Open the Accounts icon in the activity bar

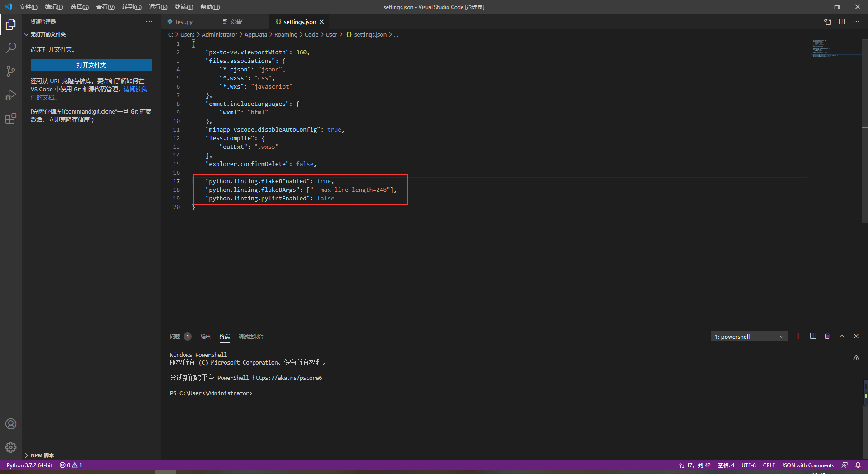(x=10, y=424)
